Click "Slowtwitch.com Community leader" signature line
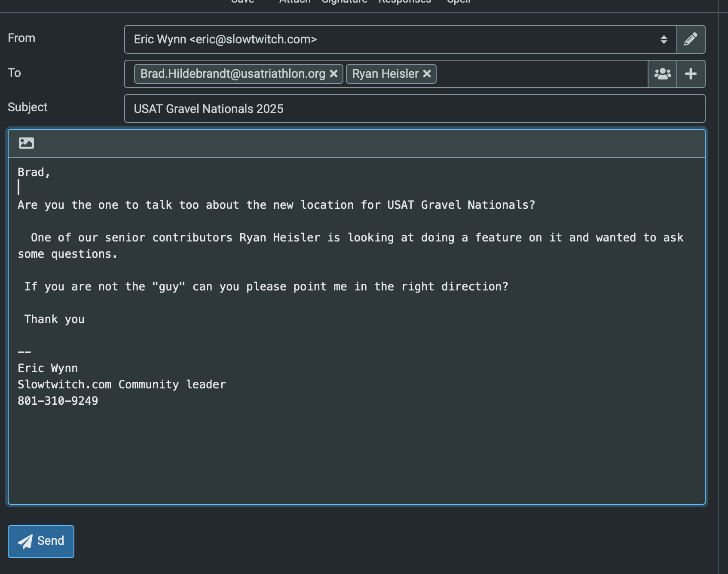Image resolution: width=728 pixels, height=574 pixels. [122, 385]
